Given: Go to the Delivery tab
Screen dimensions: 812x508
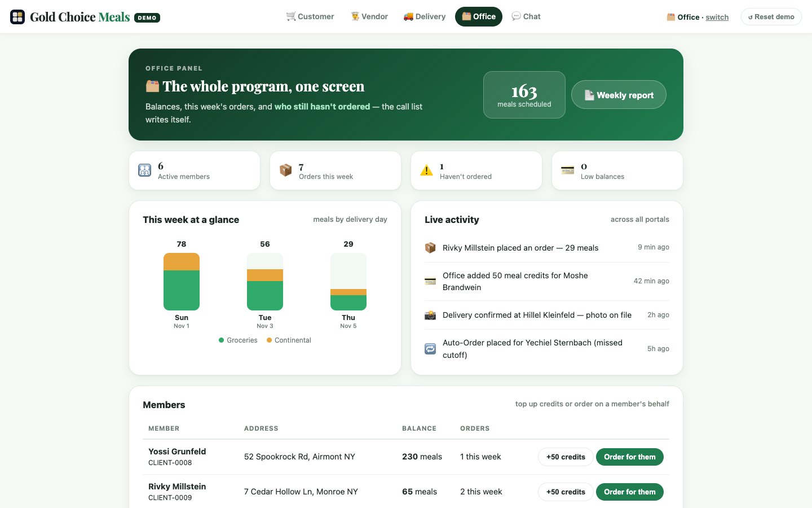Looking at the screenshot, I should (425, 17).
